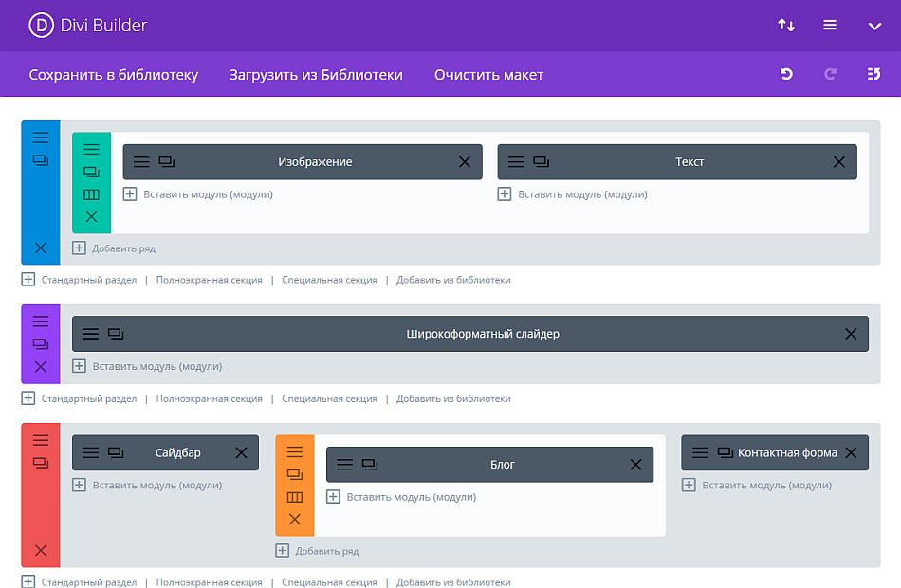901x588 pixels.
Task: Change column structure of the green row
Action: [x=91, y=193]
